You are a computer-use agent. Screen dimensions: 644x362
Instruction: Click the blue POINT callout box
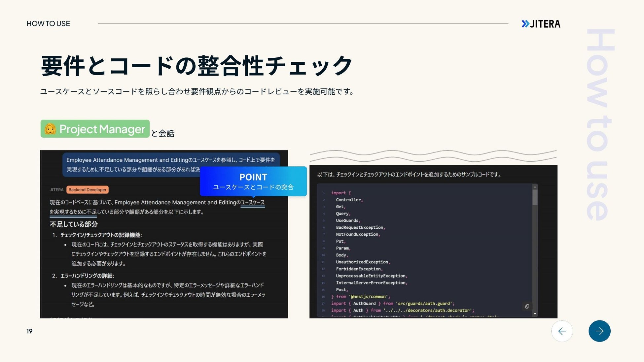tap(253, 181)
